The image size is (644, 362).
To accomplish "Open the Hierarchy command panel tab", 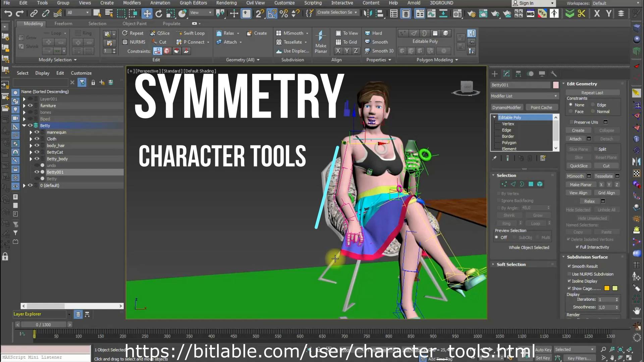I will coord(518,74).
